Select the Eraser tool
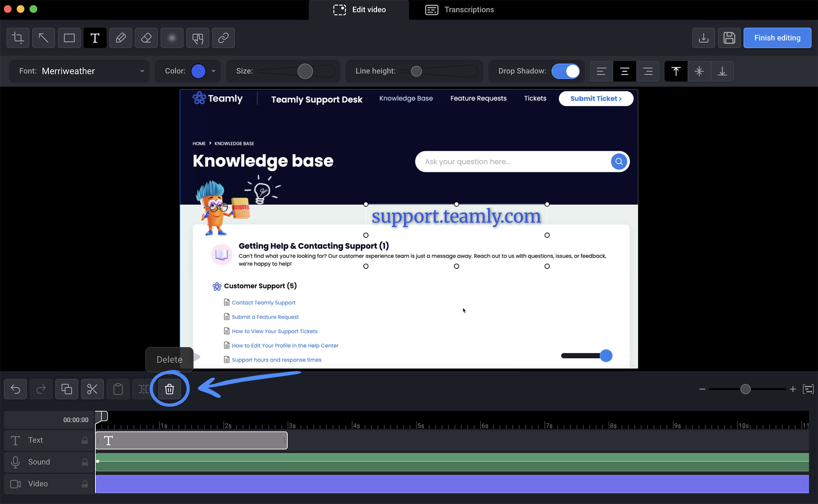Image resolution: width=818 pixels, height=504 pixels. (x=146, y=38)
